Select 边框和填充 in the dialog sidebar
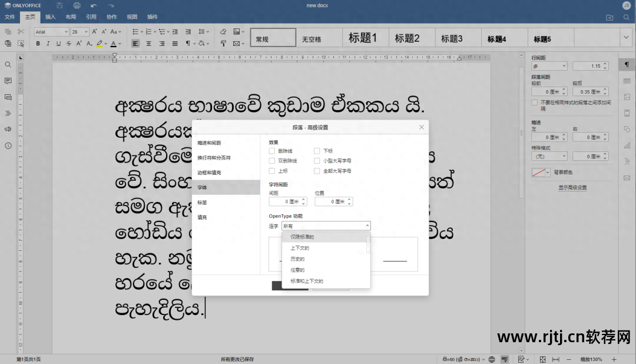636x364 pixels. point(210,173)
